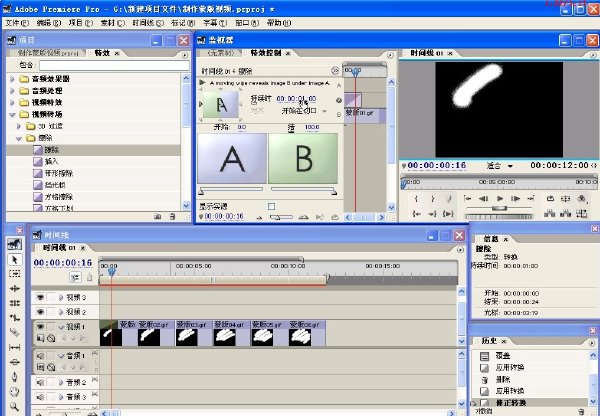Click the trash icon in effects panel
The height and width of the screenshot is (416, 600).
172,217
